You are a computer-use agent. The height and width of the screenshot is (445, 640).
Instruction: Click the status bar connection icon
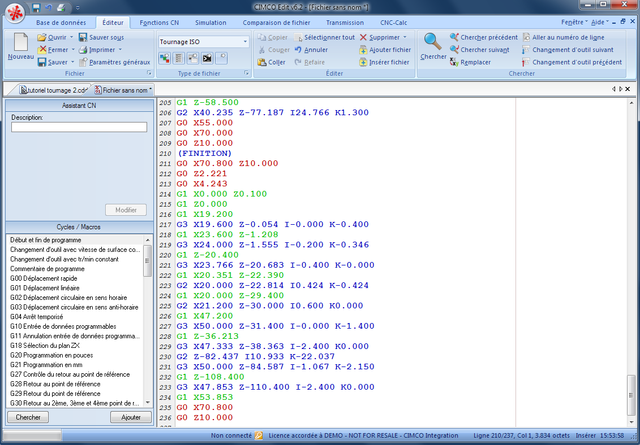tap(259, 435)
